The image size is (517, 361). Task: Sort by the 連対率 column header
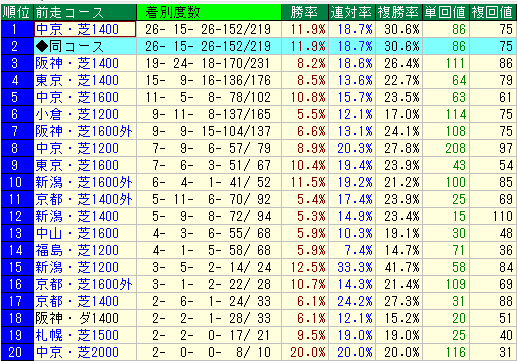click(352, 12)
